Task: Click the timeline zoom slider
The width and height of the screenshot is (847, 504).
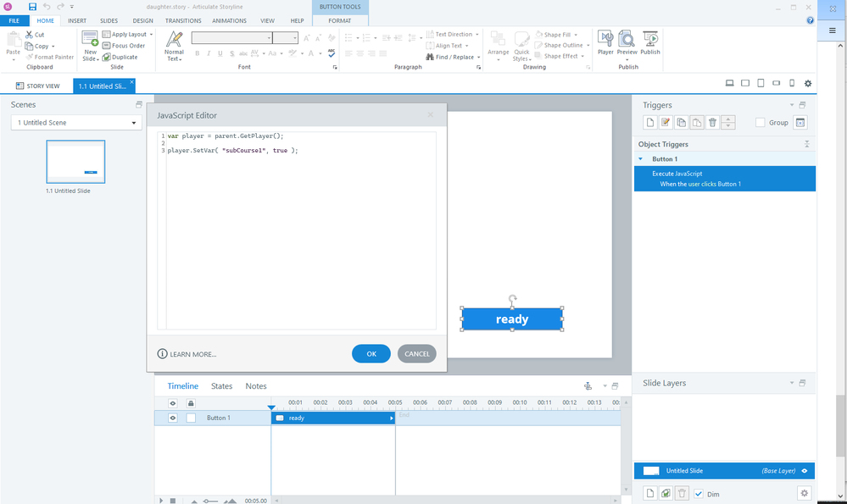Action: [210, 501]
